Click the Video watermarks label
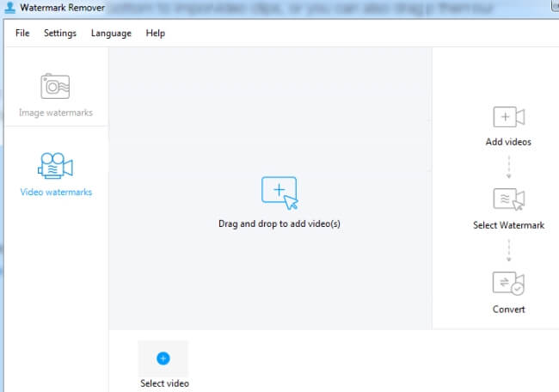The image size is (559, 392). pyautogui.click(x=56, y=192)
